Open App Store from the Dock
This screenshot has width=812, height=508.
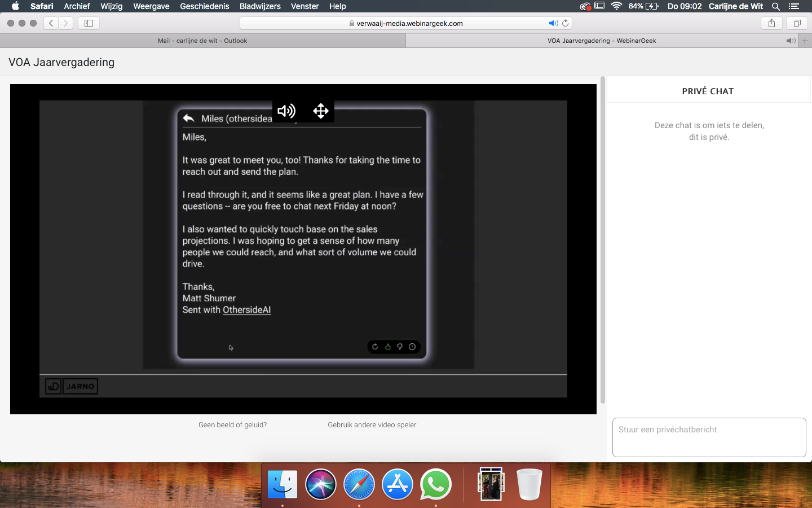[x=398, y=484]
